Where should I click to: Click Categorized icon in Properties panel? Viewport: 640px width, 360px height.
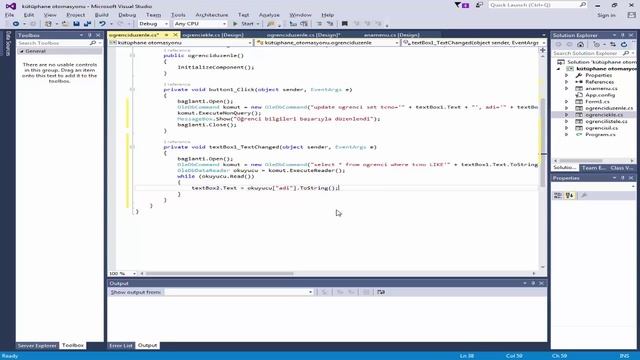point(558,196)
